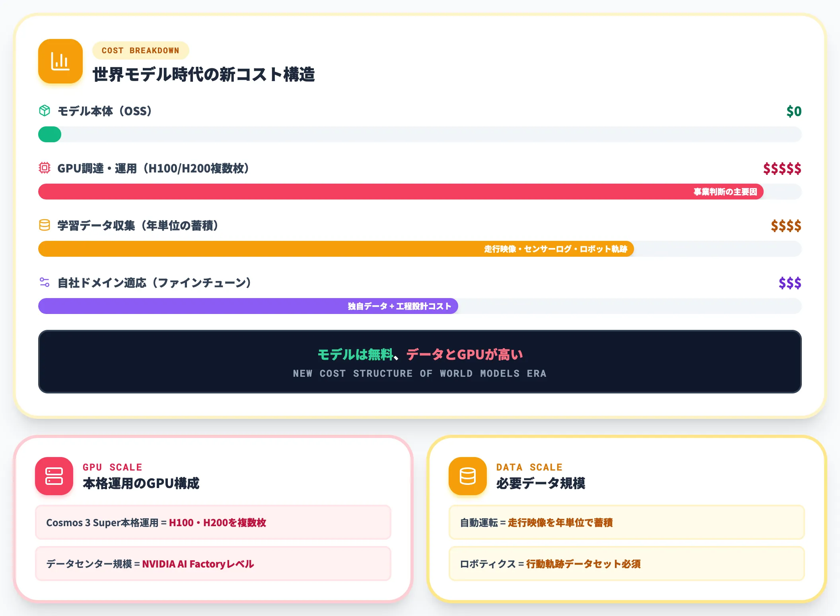
Task: Click the $0 cost value
Action: click(x=794, y=111)
